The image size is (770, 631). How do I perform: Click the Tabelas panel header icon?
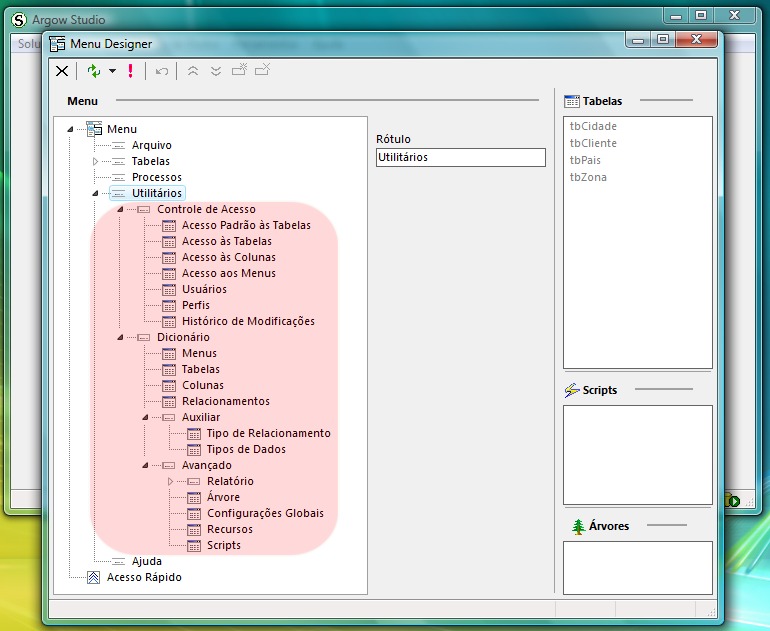[572, 101]
